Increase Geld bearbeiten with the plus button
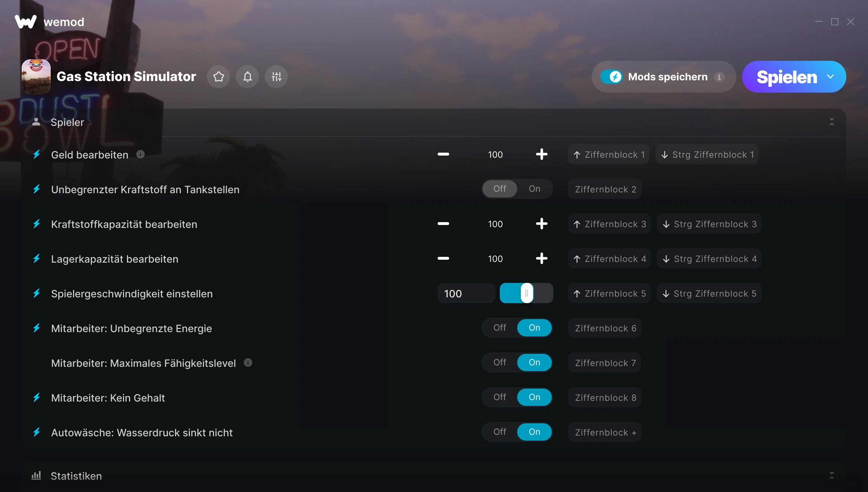The image size is (868, 492). click(541, 154)
